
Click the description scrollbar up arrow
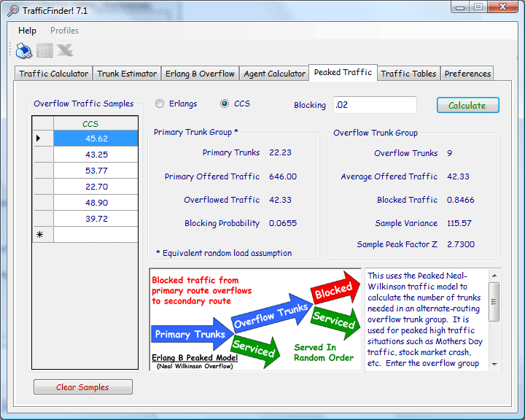494,276
